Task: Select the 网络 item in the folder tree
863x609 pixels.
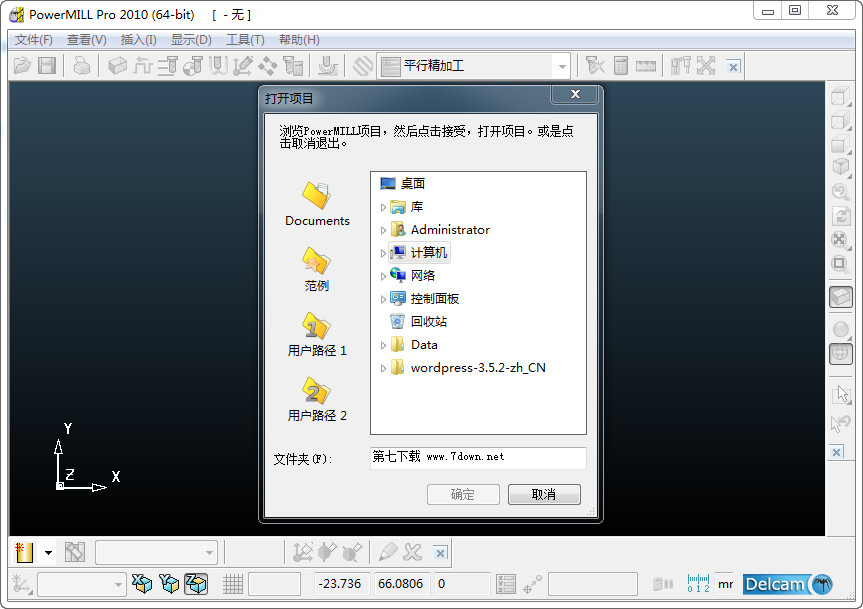Action: 413,276
